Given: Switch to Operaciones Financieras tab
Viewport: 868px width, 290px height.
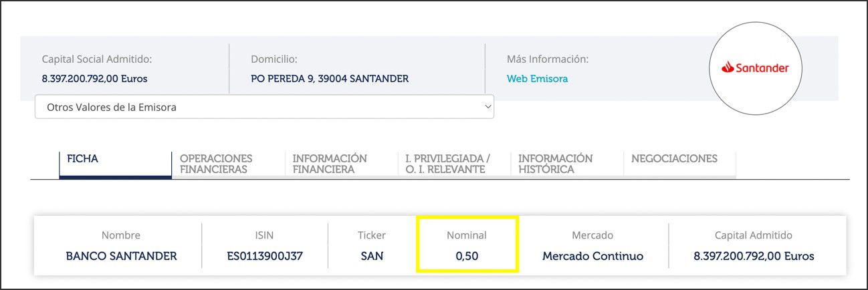Looking at the screenshot, I should tap(216, 164).
